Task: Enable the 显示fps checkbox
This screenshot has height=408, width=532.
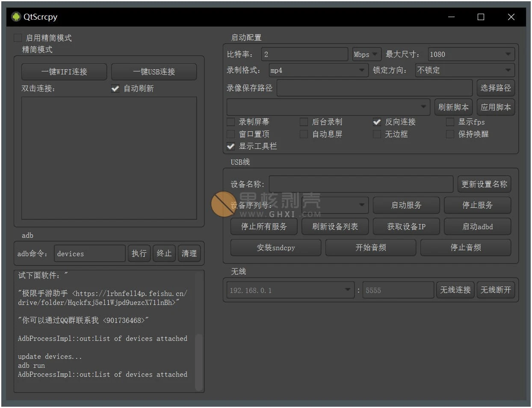Action: coord(450,122)
